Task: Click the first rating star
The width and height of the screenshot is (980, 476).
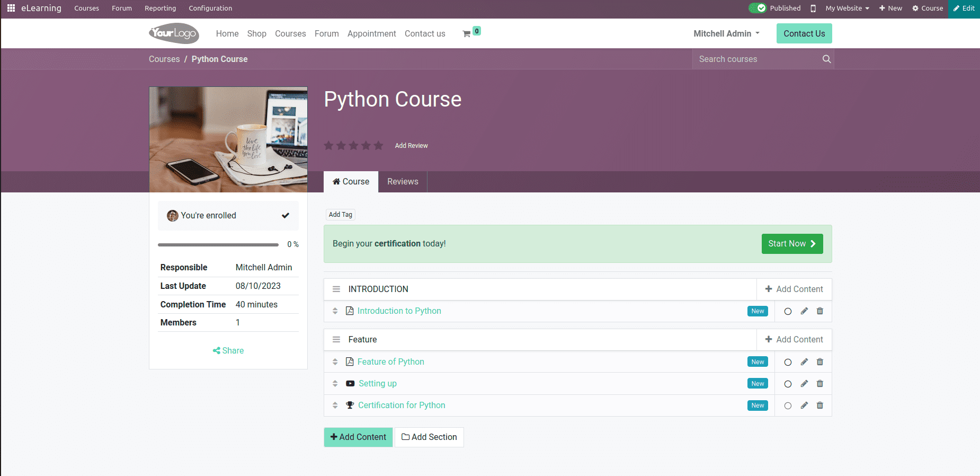Action: (328, 145)
